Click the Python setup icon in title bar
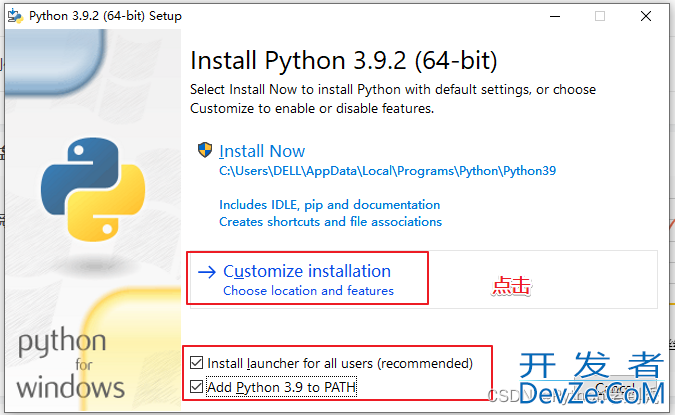Viewport: 675px width, 415px height. coord(15,16)
